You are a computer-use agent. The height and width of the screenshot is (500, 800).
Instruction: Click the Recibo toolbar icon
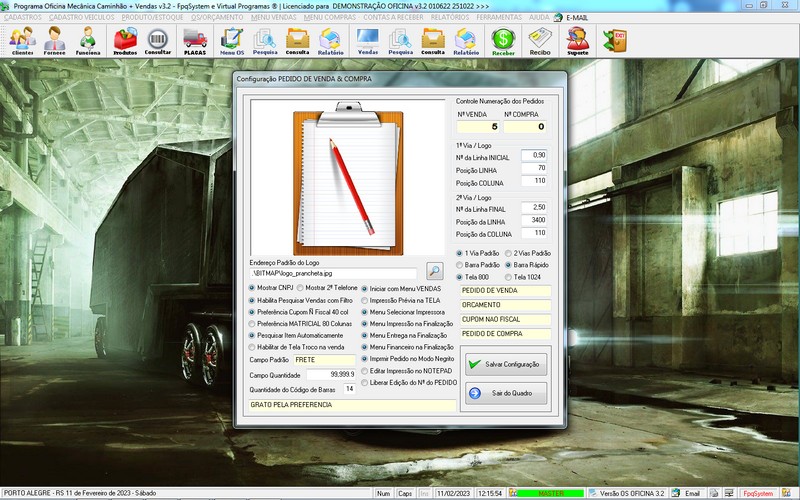pyautogui.click(x=540, y=40)
